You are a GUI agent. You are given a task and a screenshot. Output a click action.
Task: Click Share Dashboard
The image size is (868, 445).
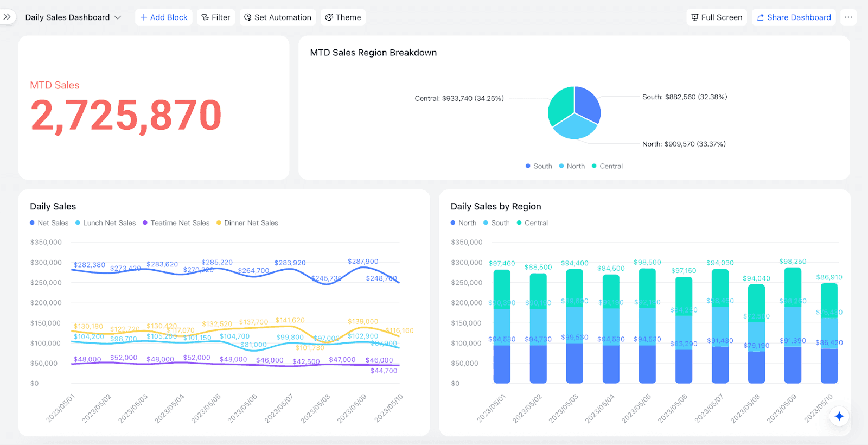(794, 17)
